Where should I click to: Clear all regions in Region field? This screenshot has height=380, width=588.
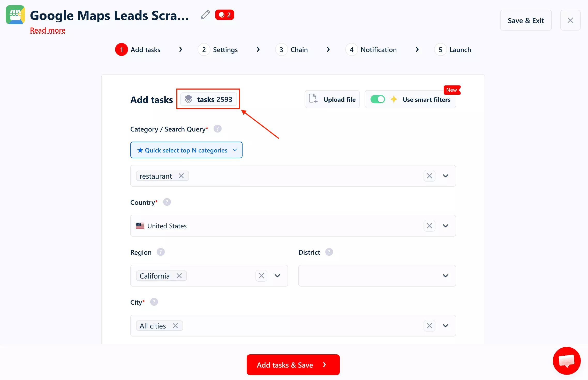pos(261,276)
